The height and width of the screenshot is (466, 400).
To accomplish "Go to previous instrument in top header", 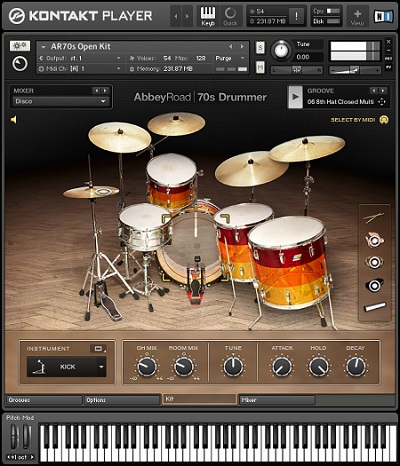I will click(x=176, y=16).
